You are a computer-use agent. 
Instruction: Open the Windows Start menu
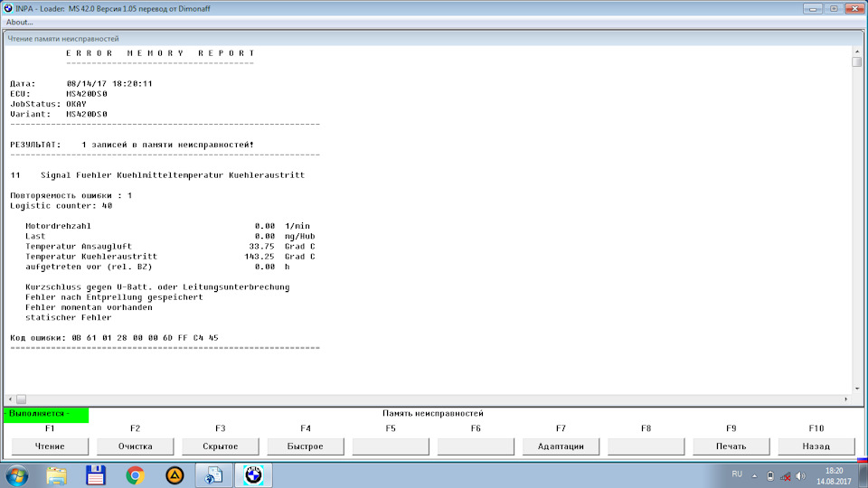pos(17,476)
